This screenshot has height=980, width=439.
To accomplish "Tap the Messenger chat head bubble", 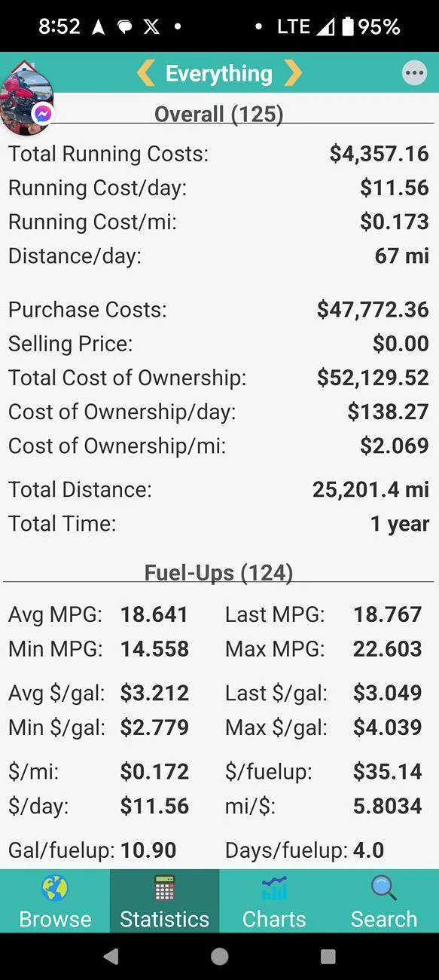I will click(x=26, y=100).
